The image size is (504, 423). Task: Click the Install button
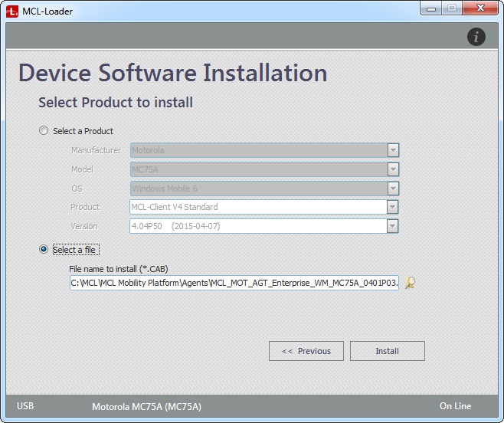[x=387, y=351]
